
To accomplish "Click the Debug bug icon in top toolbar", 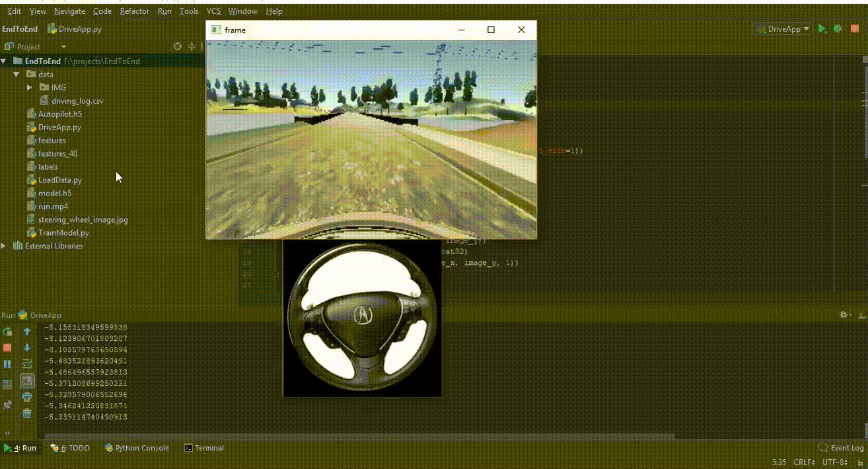I will coord(838,29).
